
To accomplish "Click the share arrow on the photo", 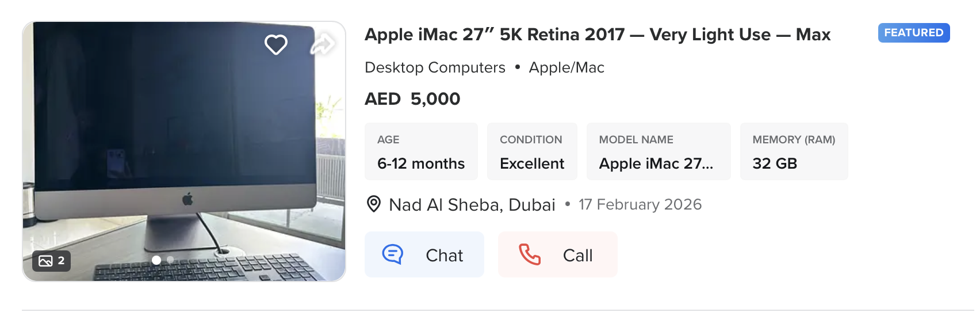I will click(323, 44).
